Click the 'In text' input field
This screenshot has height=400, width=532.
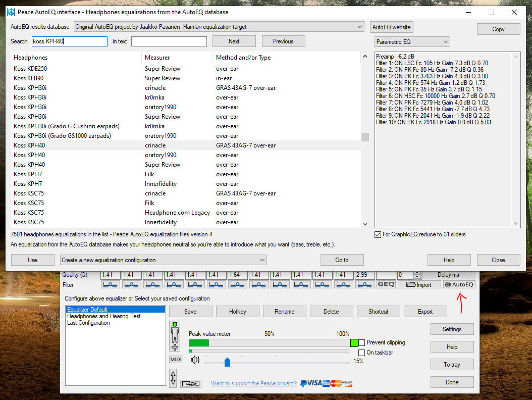click(169, 41)
